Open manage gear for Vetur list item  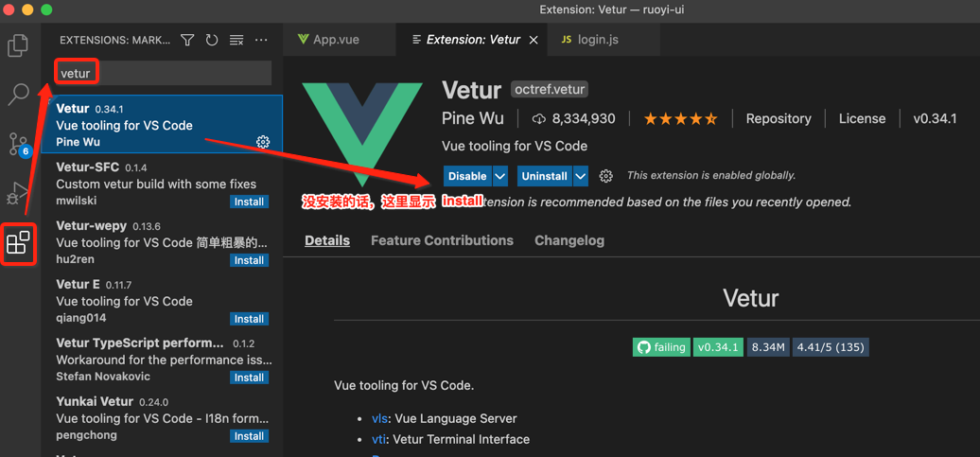coord(263,142)
